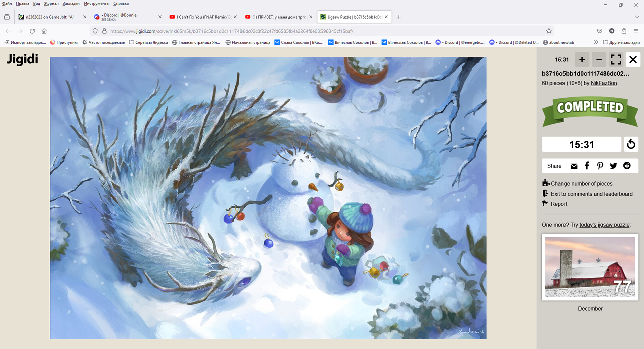Open Часто посещаемые bookmarks folder
Screen dimensions: 644x349
coord(103,42)
